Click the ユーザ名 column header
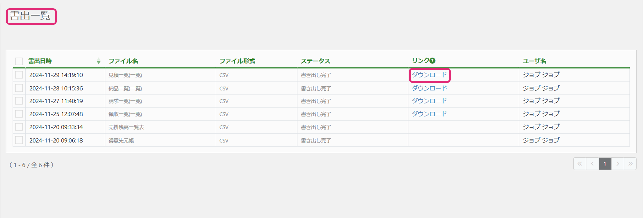Screen dimensions: 644x218 tap(534, 61)
